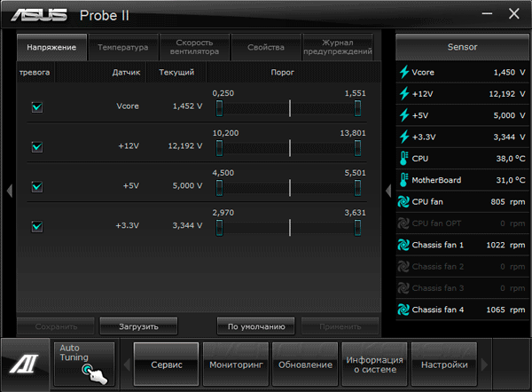Click the +5V lightning bolt sensor icon
Screen dimensions: 532x392
pos(403,115)
